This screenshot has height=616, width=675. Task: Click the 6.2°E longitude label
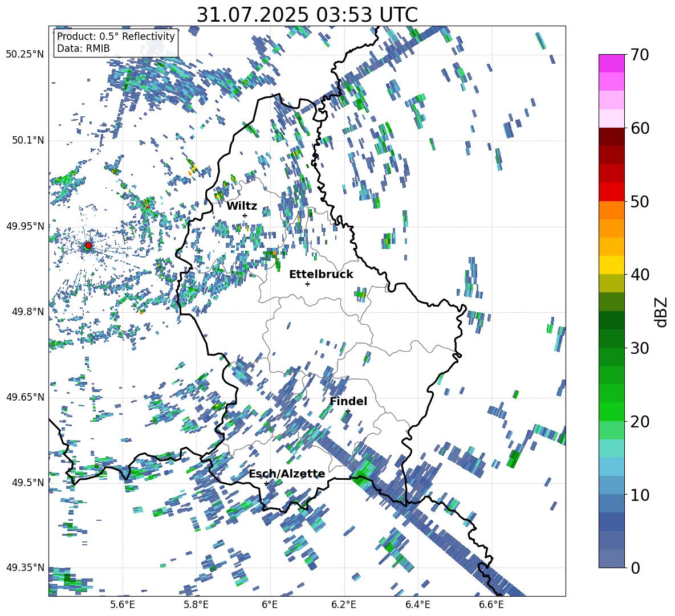pos(344,605)
